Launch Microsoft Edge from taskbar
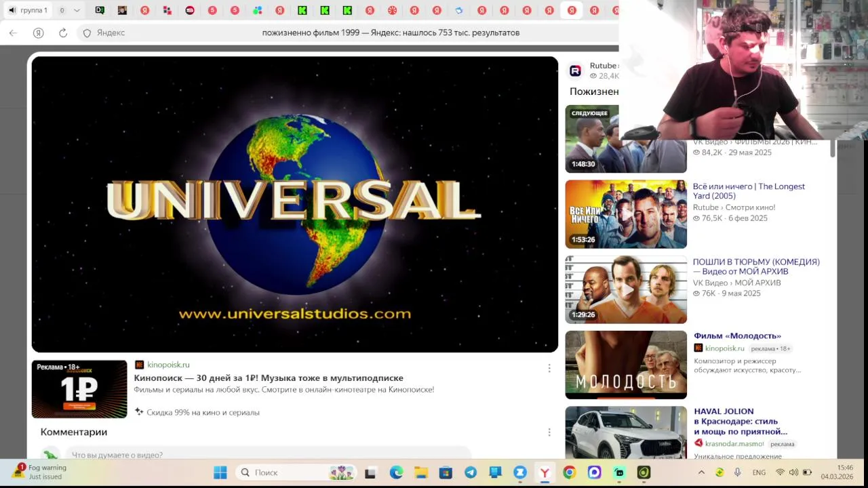 tap(396, 472)
